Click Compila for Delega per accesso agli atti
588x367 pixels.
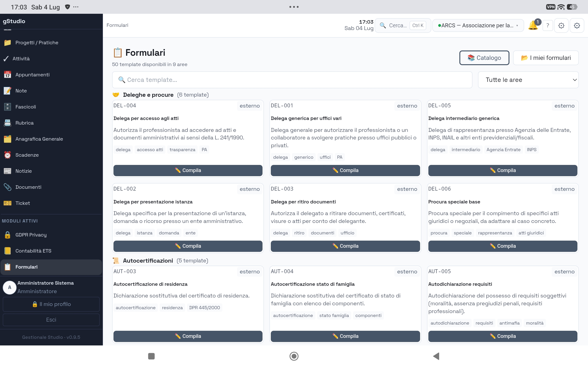[x=188, y=170]
